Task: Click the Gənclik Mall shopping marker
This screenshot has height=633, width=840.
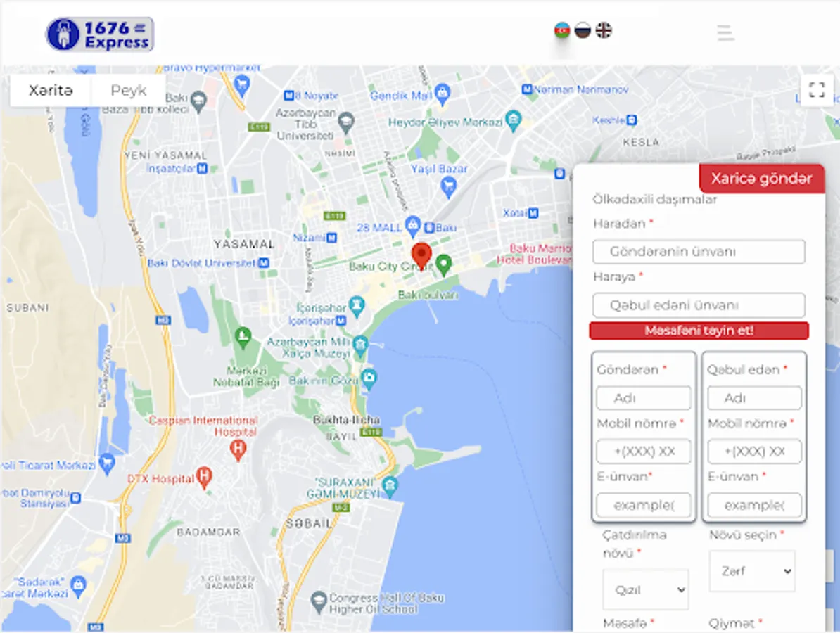Action: [442, 94]
